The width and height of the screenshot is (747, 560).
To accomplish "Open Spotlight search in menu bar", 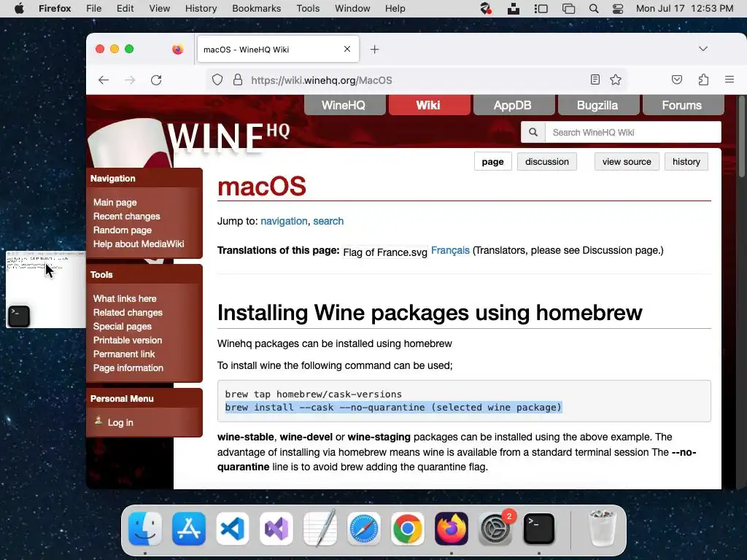I will (594, 9).
